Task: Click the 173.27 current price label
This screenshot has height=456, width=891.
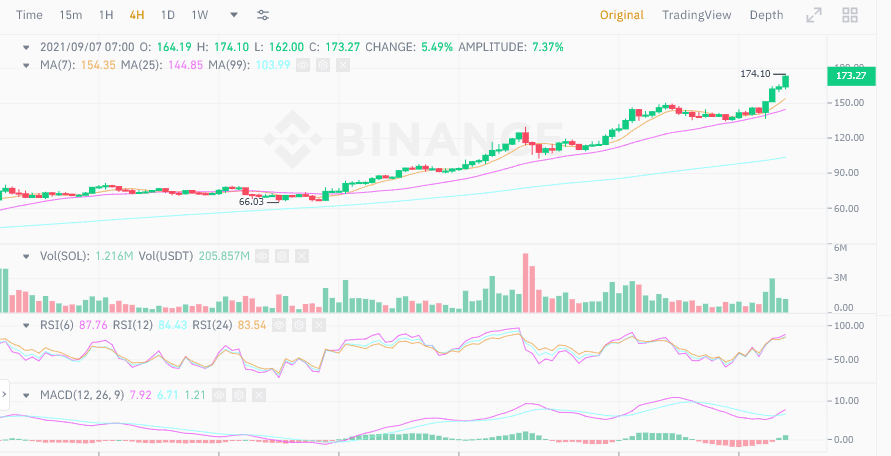Action: pos(851,76)
